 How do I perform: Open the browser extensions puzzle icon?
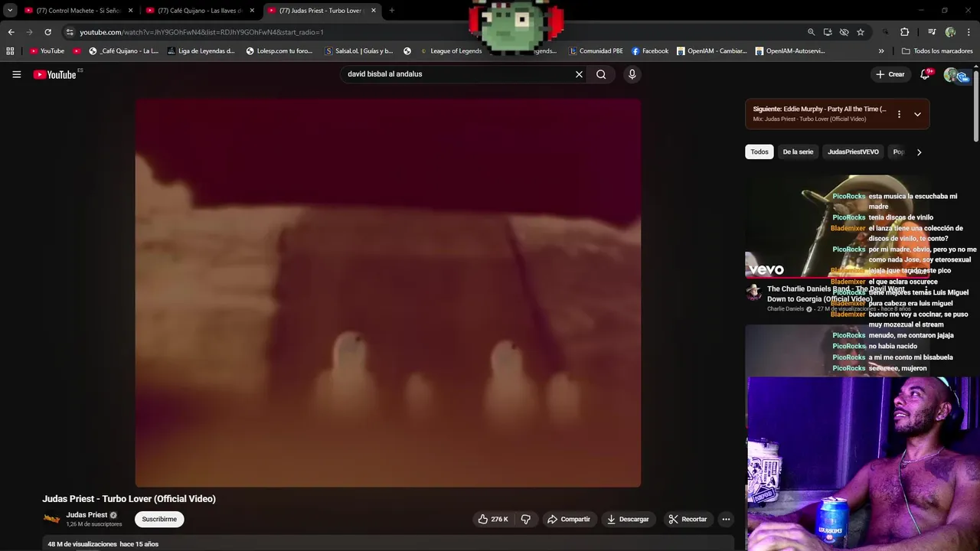click(x=905, y=32)
